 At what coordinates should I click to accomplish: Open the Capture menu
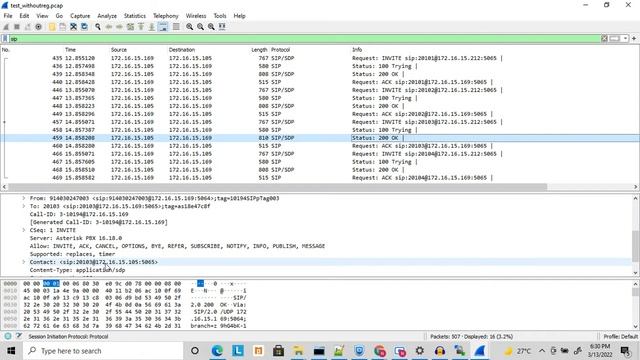pos(80,16)
